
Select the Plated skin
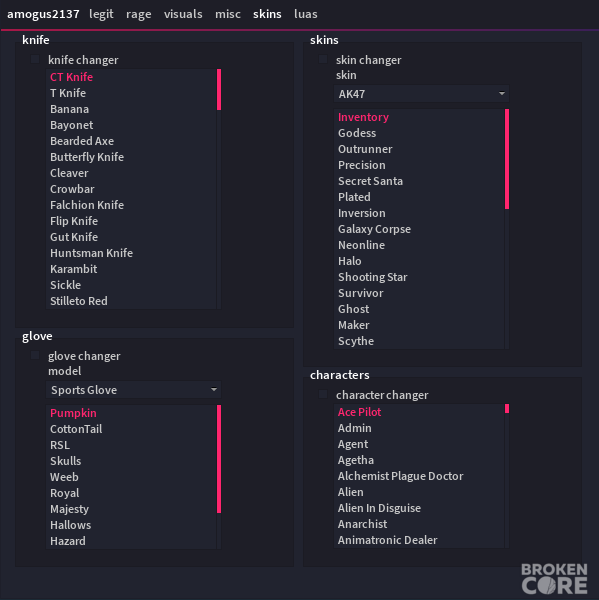419,197
